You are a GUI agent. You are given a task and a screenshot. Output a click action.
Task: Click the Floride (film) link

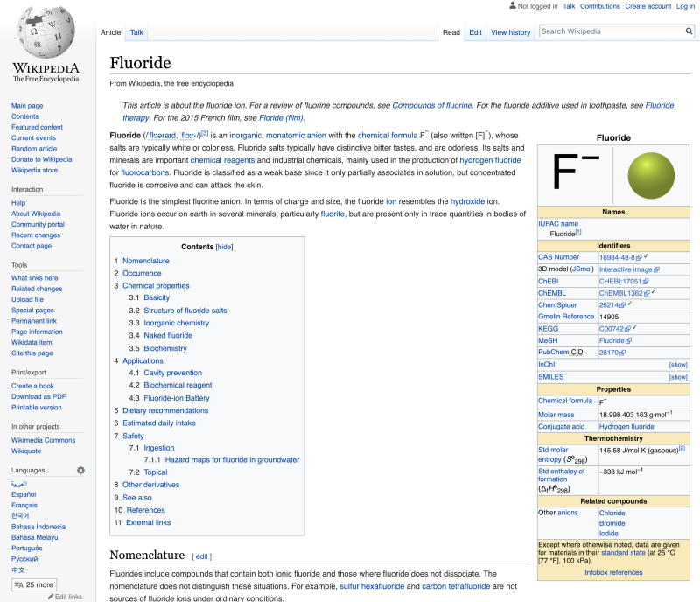pyautogui.click(x=281, y=118)
